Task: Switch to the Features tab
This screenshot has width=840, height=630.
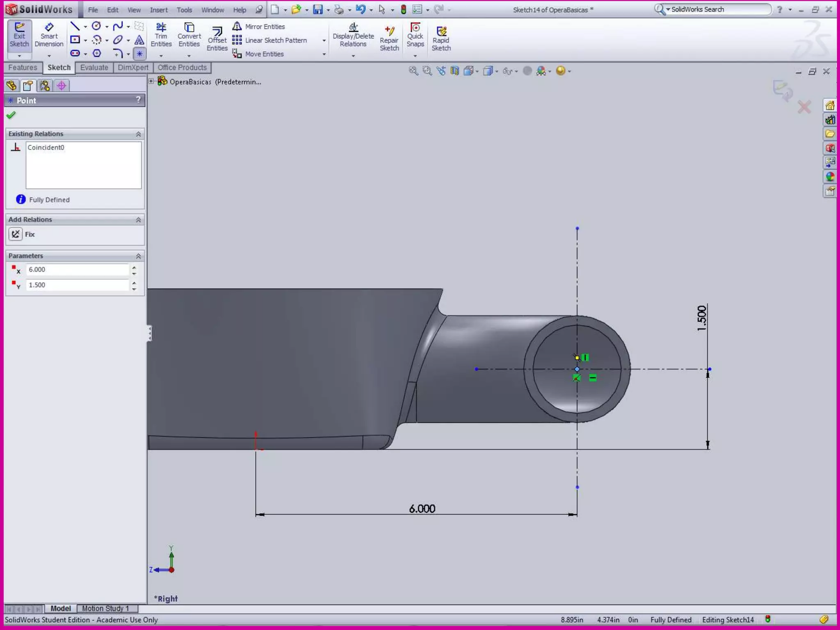Action: (x=23, y=68)
